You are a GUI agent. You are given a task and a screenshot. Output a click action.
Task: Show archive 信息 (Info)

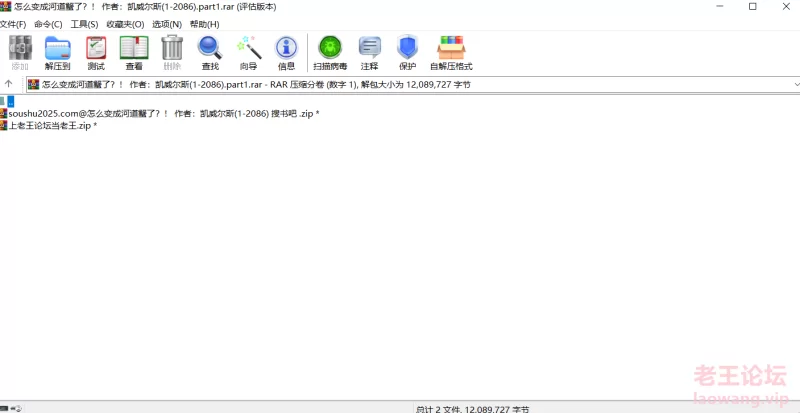(x=286, y=52)
